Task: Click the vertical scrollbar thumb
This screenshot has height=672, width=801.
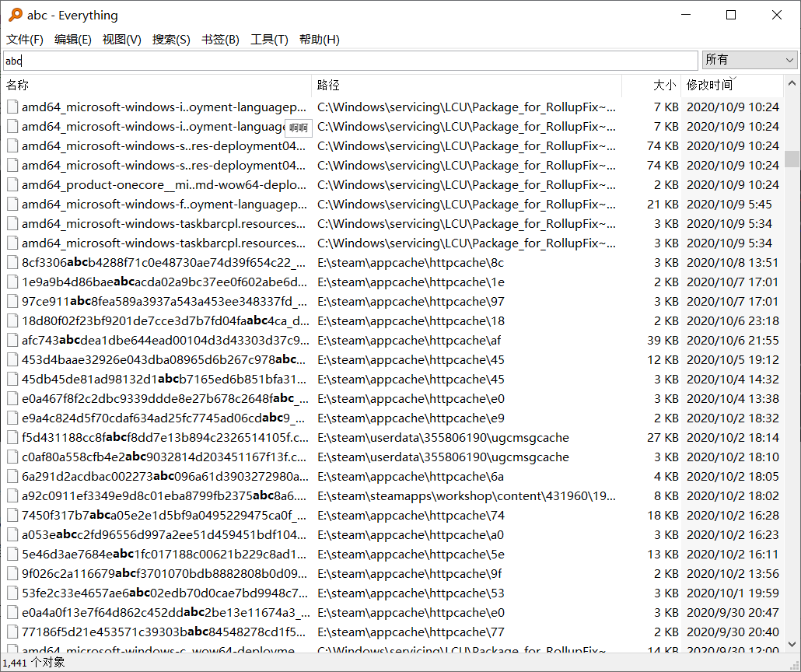Action: [x=792, y=159]
